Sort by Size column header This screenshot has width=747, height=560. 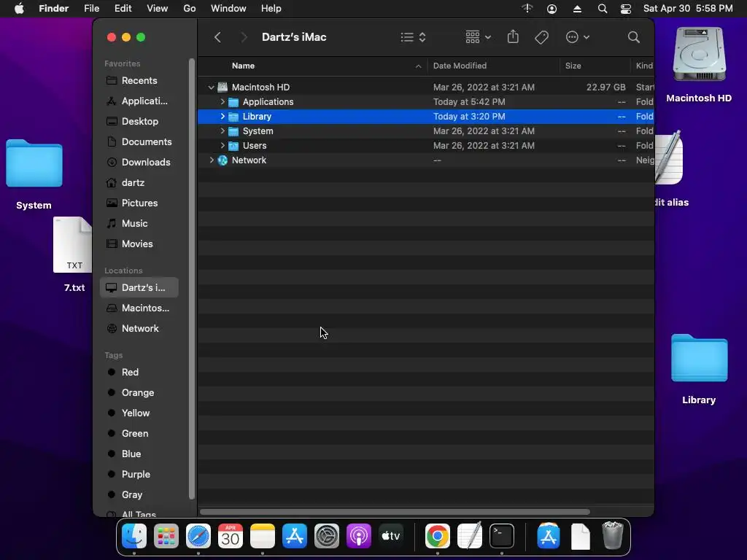tap(595, 66)
